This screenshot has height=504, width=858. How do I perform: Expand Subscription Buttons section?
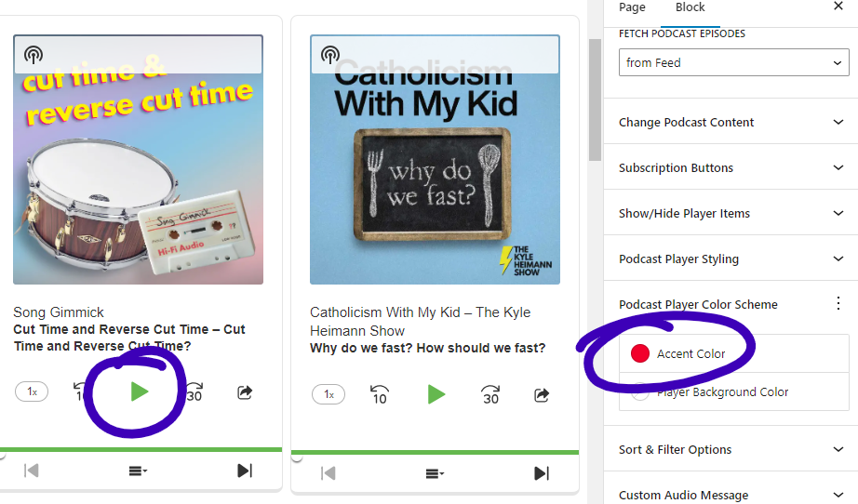(731, 167)
